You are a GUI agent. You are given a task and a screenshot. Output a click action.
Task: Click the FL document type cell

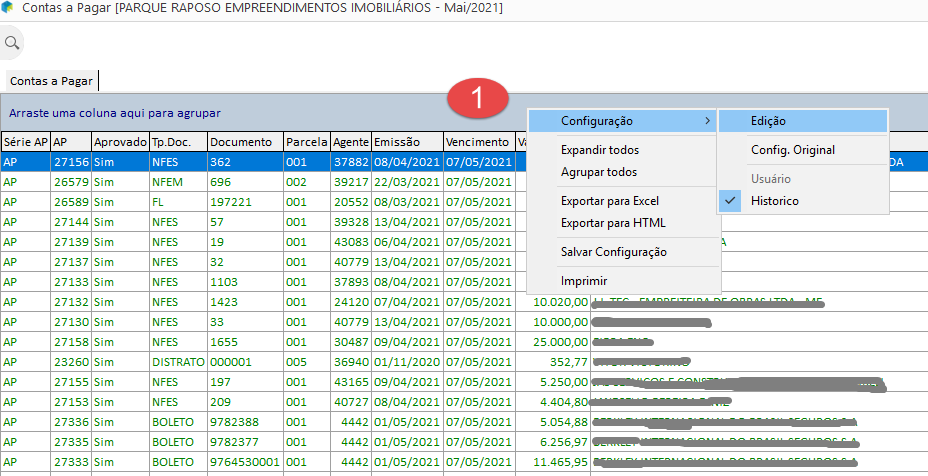(179, 202)
